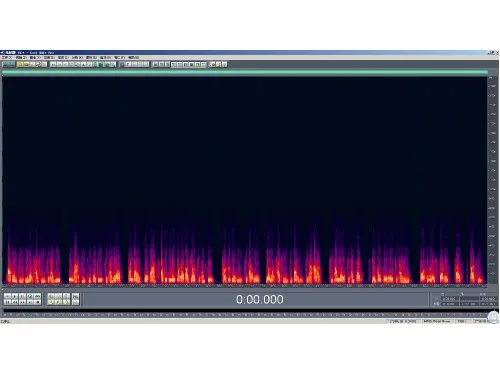This screenshot has height=375, width=500.
Task: Start playback with the Play button
Action: coord(15,296)
